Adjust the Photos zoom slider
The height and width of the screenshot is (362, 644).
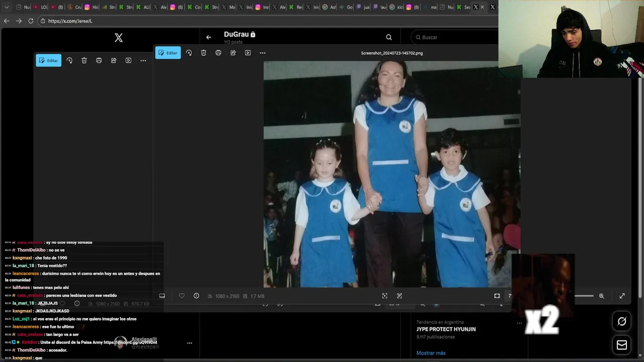coord(584,296)
